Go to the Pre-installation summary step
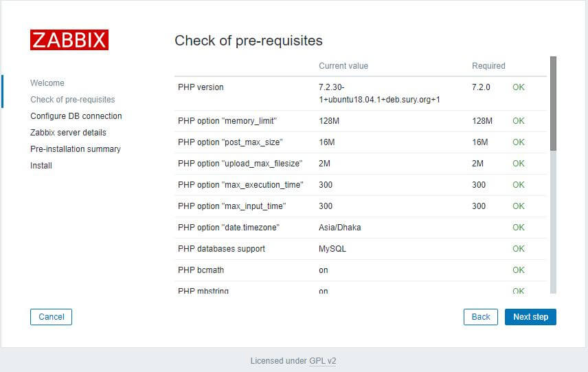Screen dimensions: 588x372 [76, 149]
